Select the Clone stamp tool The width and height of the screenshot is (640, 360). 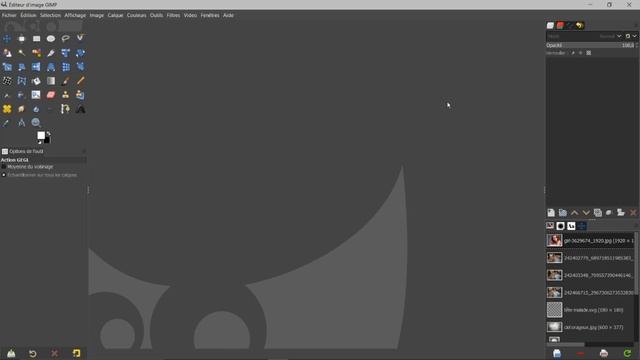65,95
